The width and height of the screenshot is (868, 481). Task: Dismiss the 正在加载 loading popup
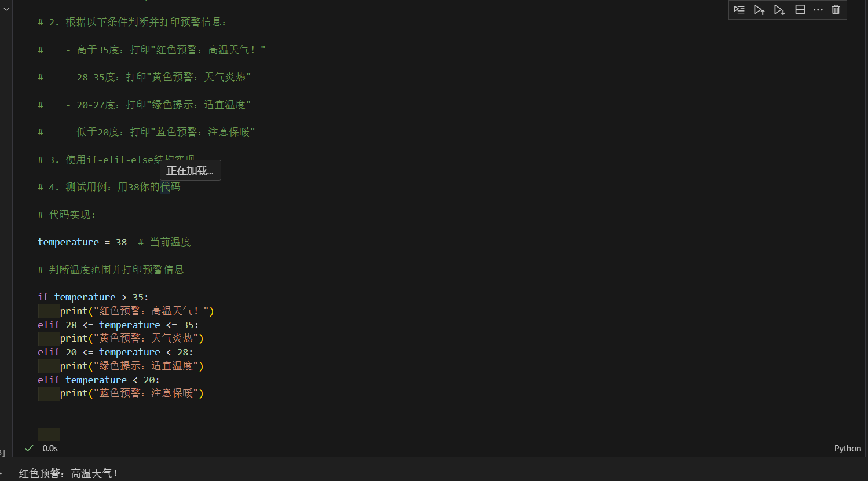click(190, 170)
